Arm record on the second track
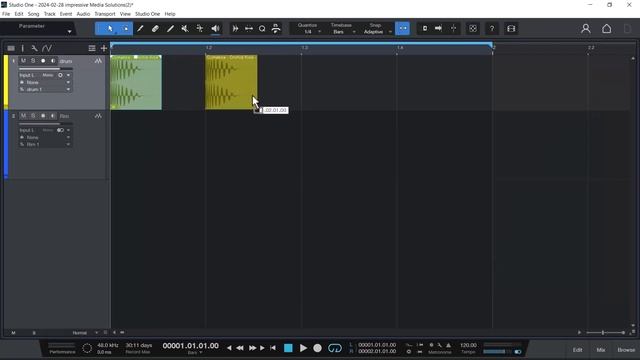 pyautogui.click(x=43, y=116)
